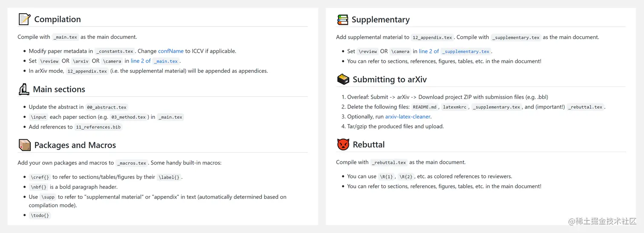Viewport: 644px width, 233px height.
Task: Open the confName link
Action: click(x=171, y=51)
